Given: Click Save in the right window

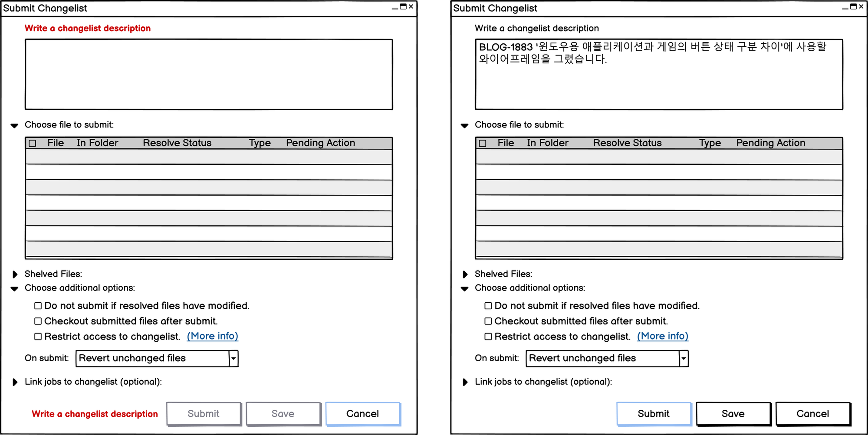Looking at the screenshot, I should 733,414.
